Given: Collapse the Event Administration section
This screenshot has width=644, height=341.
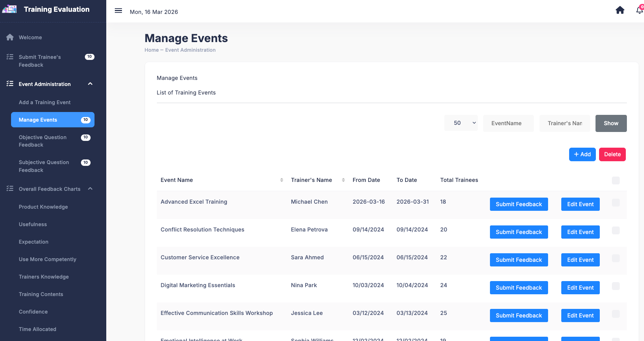Looking at the screenshot, I should (90, 84).
